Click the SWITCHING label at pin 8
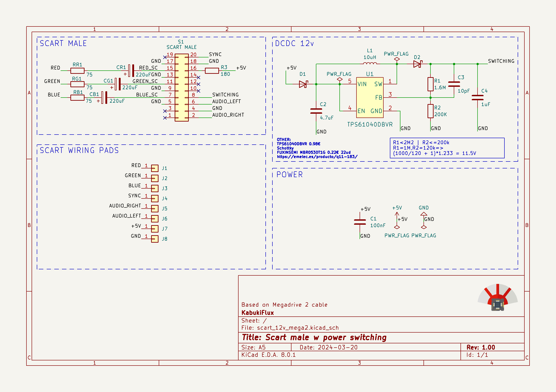The image size is (556, 392). (226, 95)
